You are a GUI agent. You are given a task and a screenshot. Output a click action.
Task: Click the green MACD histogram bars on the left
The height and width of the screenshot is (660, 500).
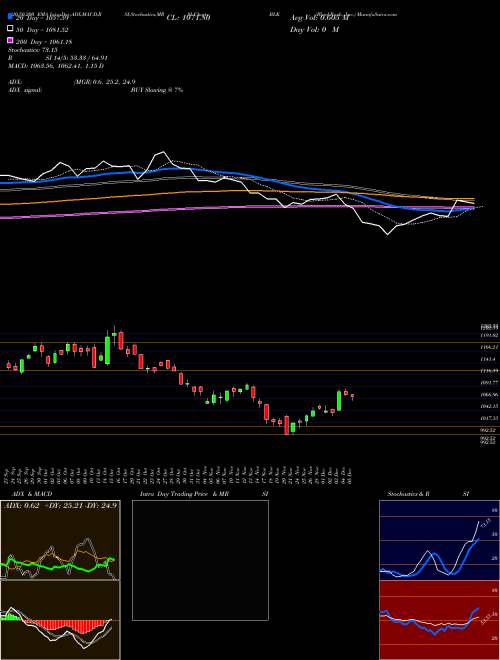coord(10,617)
